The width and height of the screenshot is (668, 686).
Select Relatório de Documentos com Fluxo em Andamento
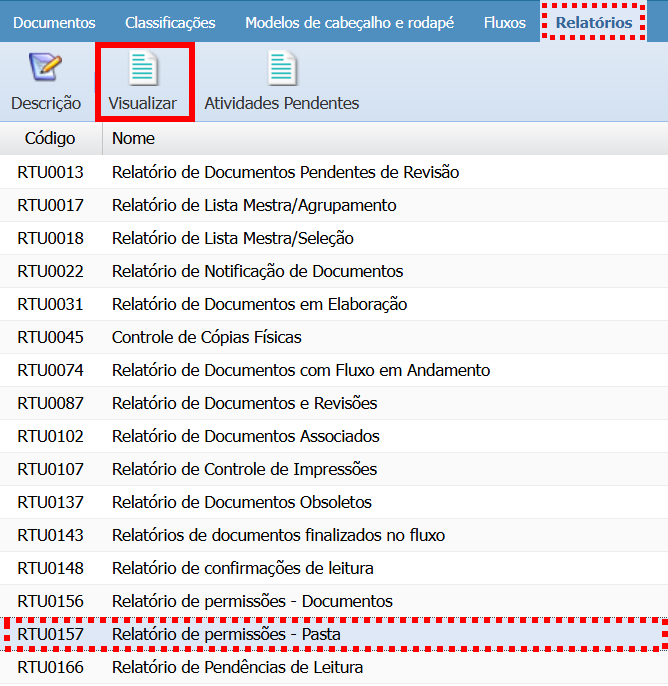(x=300, y=370)
